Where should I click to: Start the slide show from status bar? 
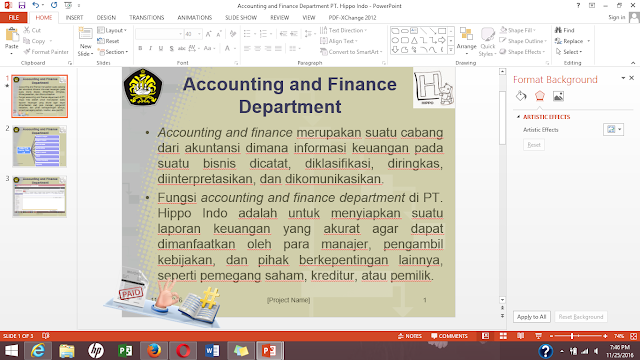(538, 336)
